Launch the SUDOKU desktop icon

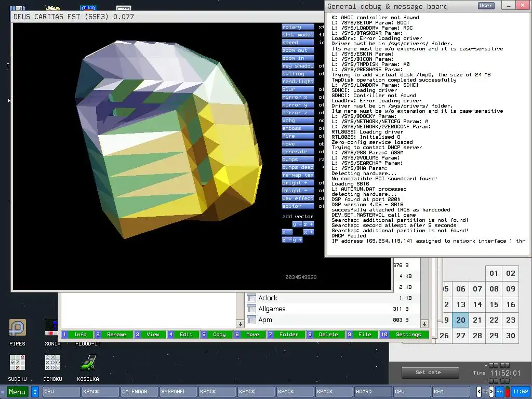[17, 362]
